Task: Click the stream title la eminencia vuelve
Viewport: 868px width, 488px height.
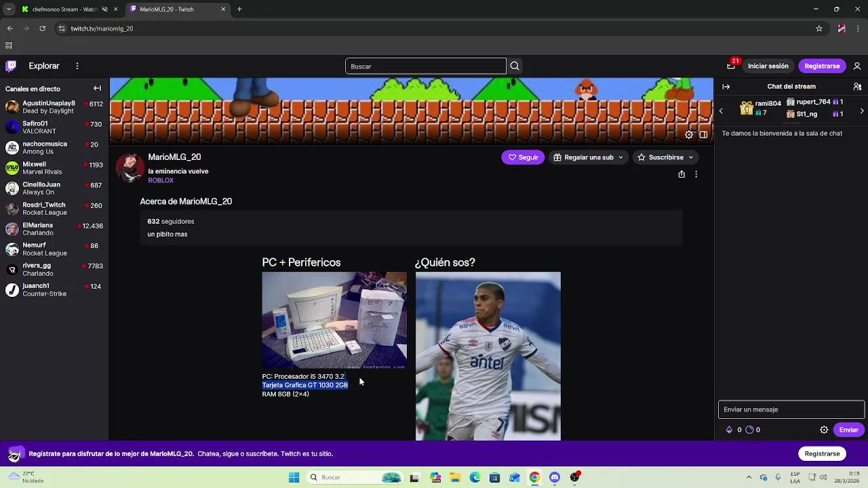Action: 178,171
